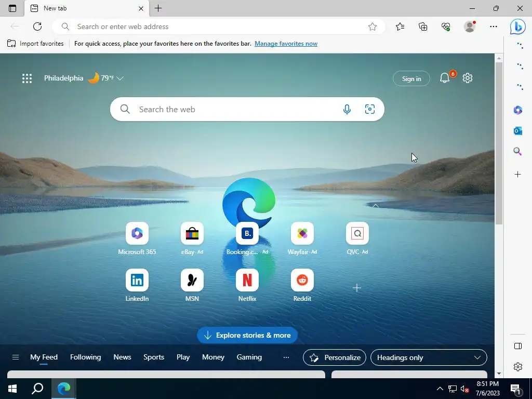The image size is (532, 399).
Task: Open Windows Start menu
Action: [12, 389]
